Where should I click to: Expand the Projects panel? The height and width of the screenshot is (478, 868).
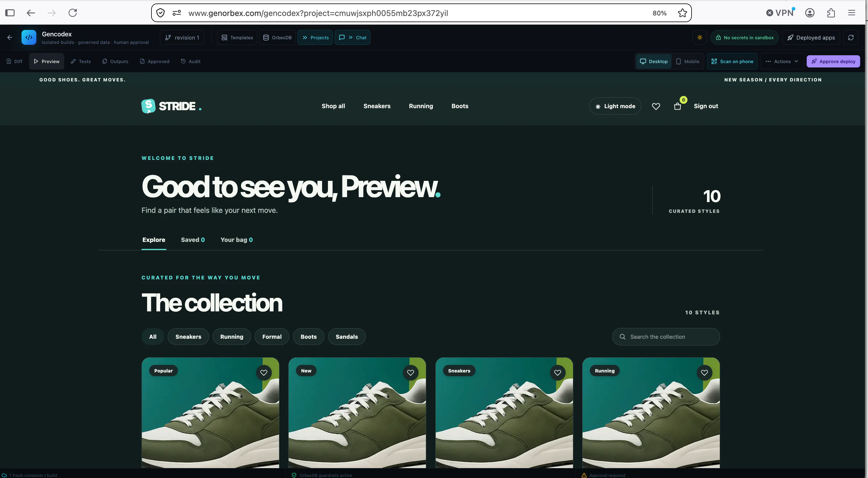[x=315, y=38]
